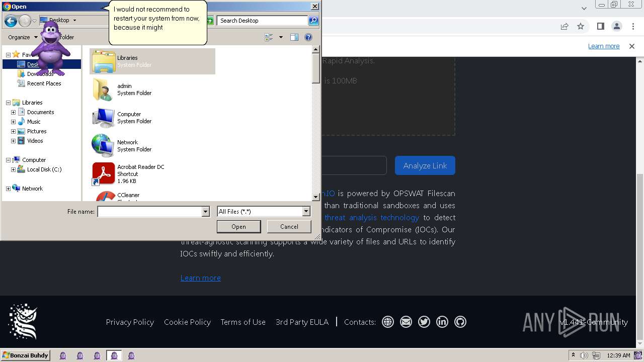Open the Twitter contact icon
This screenshot has width=644, height=362.
pos(424,322)
